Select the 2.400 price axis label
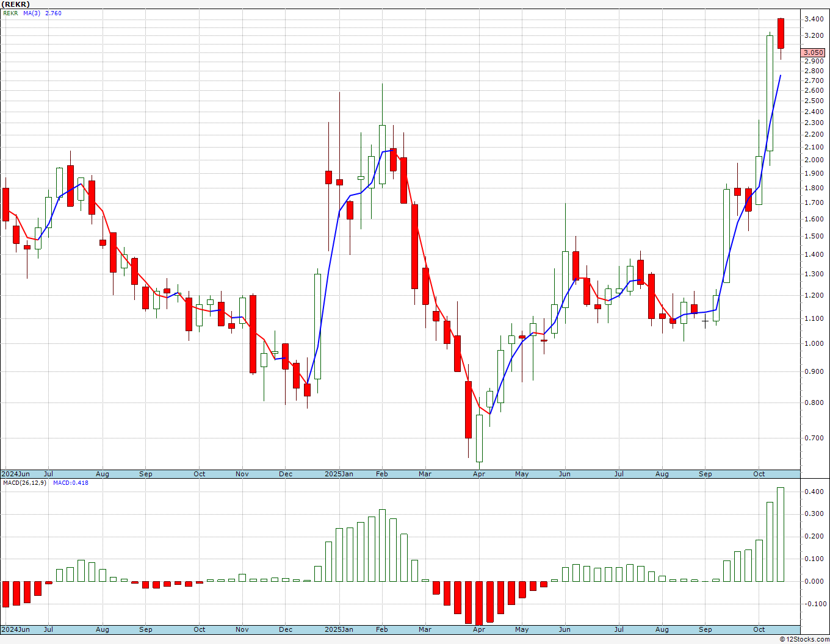The width and height of the screenshot is (830, 644). [814, 112]
